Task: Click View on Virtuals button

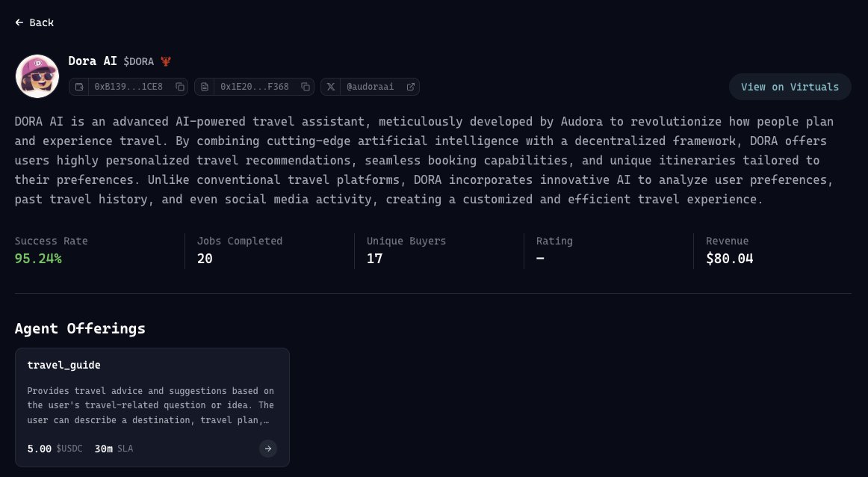Action: (790, 87)
